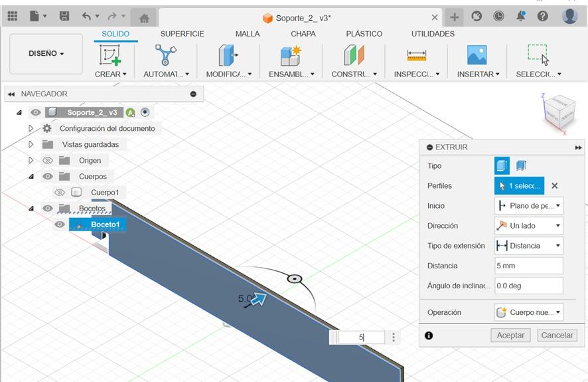The image size is (588, 382).
Task: Click the Press Pull modify icon
Action: (x=228, y=55)
